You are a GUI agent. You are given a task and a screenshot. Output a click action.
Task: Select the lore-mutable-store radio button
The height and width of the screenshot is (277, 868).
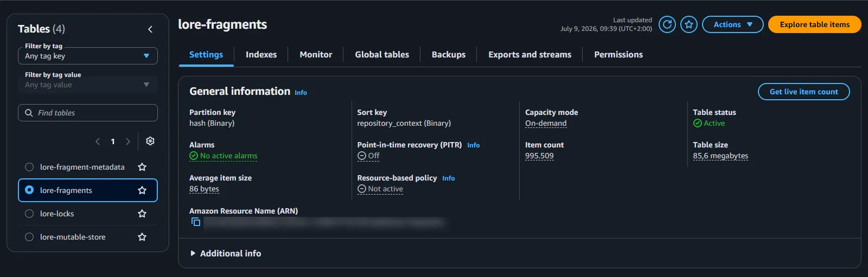point(29,237)
